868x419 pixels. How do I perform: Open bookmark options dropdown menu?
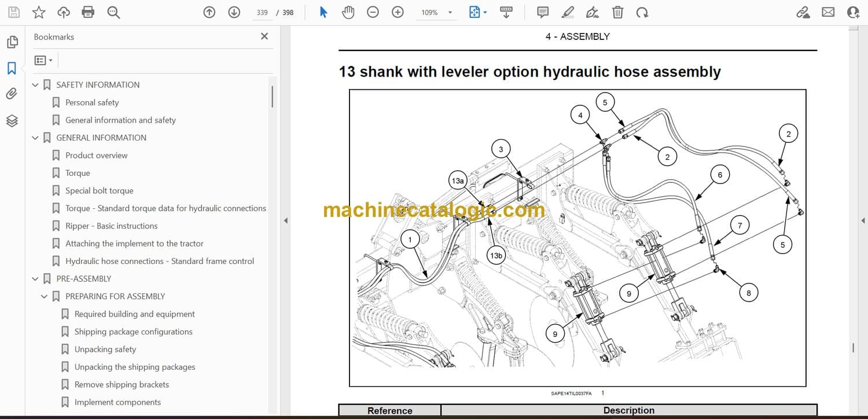[x=43, y=60]
